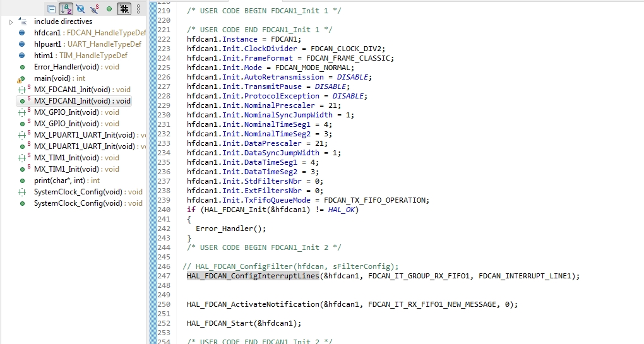Click NominalTimeSeg1 in the code
Image resolution: width=644 pixels, height=344 pixels.
(277, 124)
